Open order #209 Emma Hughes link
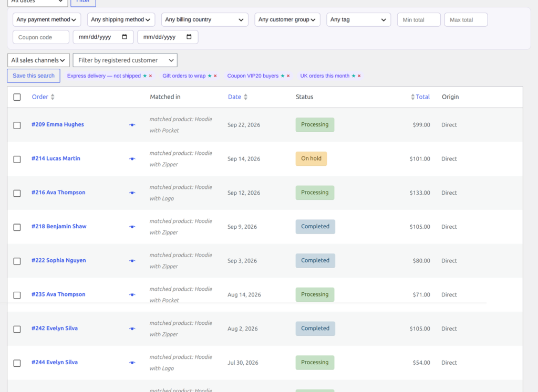 58,124
